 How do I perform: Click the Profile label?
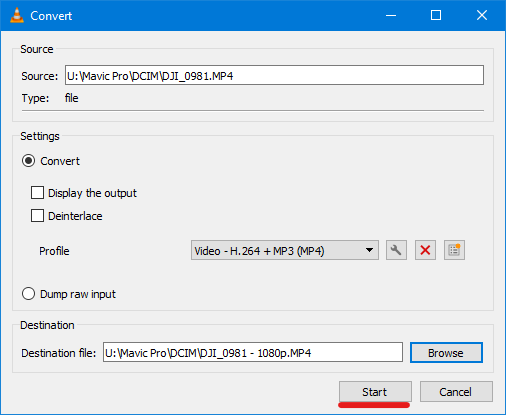click(x=54, y=251)
